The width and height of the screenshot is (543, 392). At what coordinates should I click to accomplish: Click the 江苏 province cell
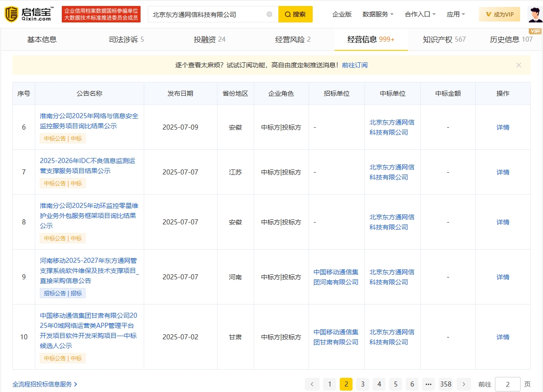click(235, 172)
